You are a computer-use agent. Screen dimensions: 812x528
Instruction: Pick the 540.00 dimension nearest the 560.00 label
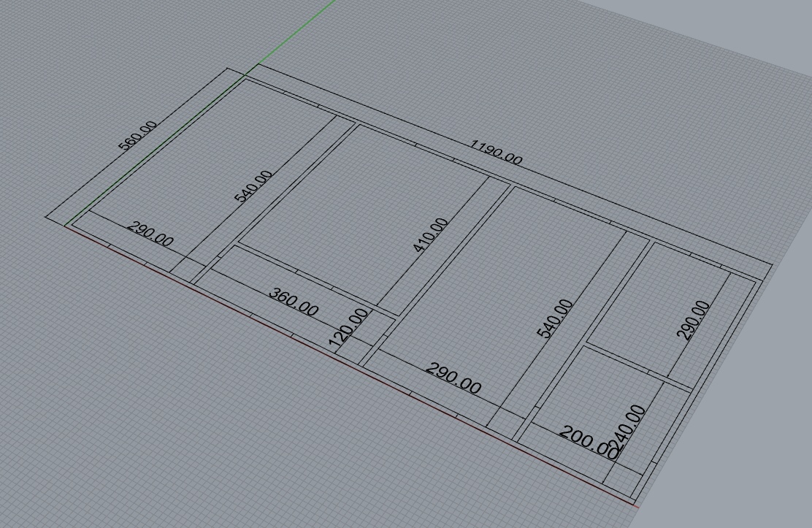coord(253,186)
